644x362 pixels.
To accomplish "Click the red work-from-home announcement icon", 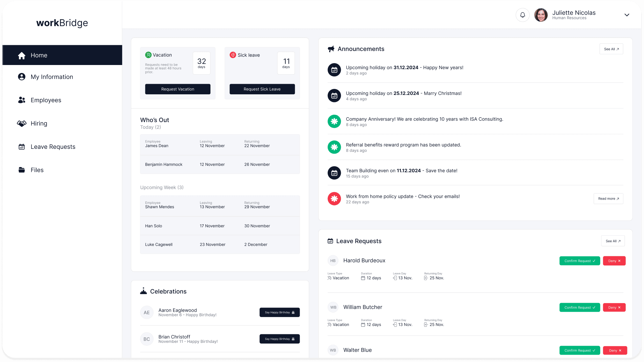I will pos(334,199).
